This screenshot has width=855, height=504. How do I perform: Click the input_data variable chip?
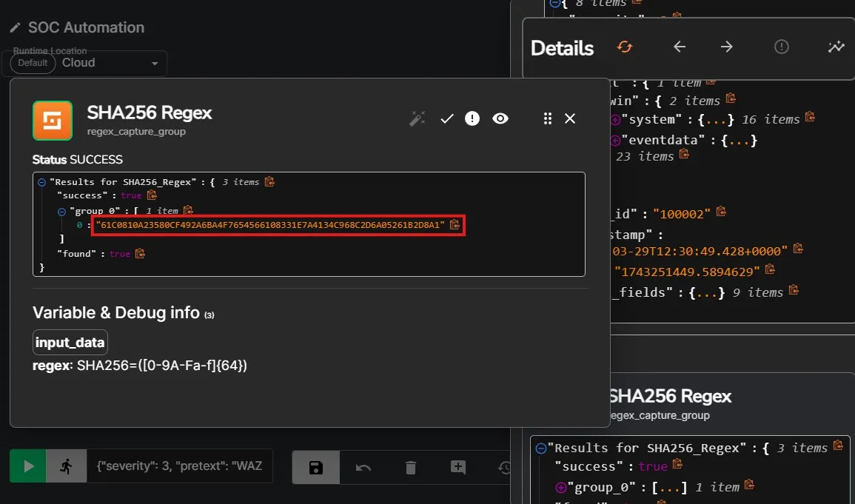pyautogui.click(x=70, y=343)
